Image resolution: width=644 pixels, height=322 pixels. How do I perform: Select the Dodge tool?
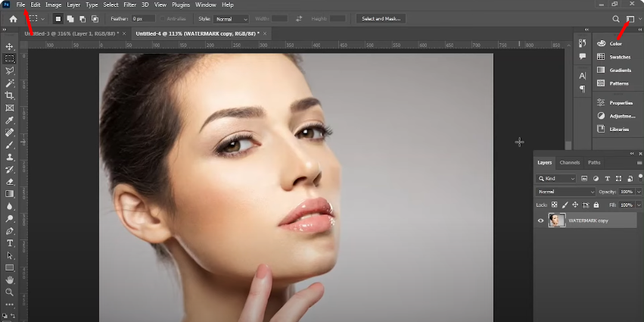(x=9, y=219)
